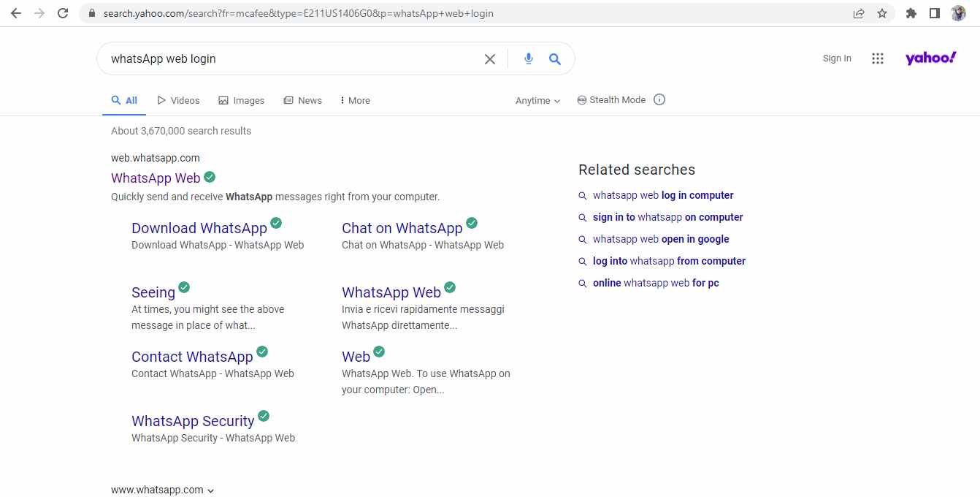Click verified checkmark beside Download WhatsApp
The height and width of the screenshot is (497, 980).
pyautogui.click(x=276, y=223)
